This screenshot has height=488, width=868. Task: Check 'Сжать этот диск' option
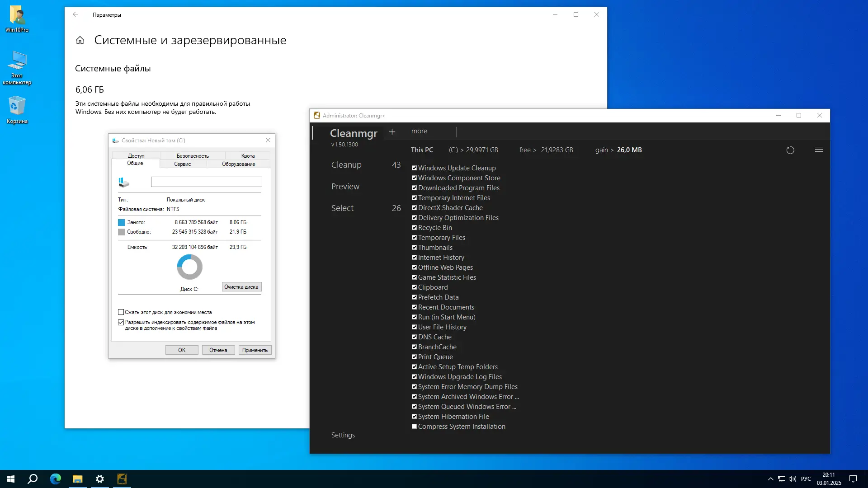point(121,312)
